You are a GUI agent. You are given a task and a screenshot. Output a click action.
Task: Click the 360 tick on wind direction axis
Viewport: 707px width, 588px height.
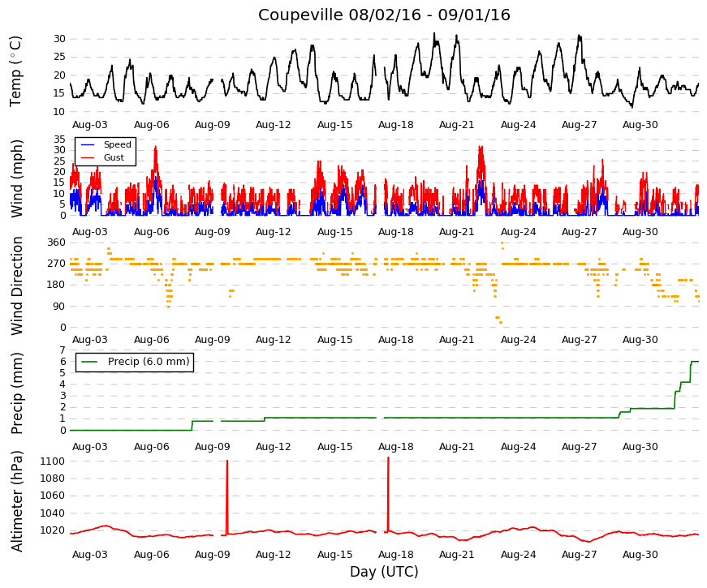56,242
